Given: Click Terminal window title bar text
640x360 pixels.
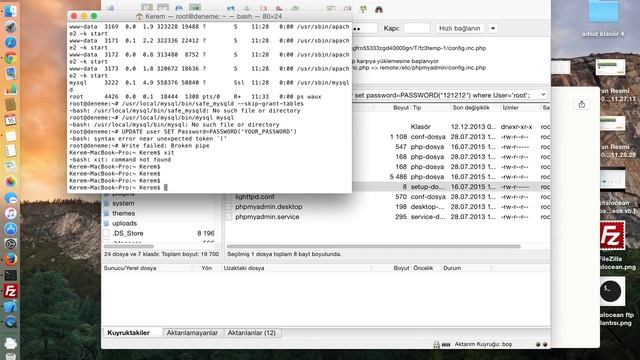Looking at the screenshot, I should (213, 16).
